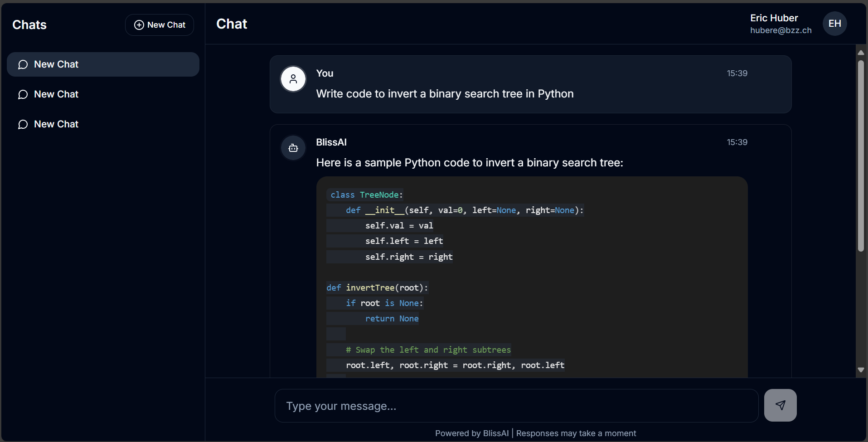This screenshot has height=442, width=868.
Task: Click the user profile icon beside You
Action: tap(293, 79)
